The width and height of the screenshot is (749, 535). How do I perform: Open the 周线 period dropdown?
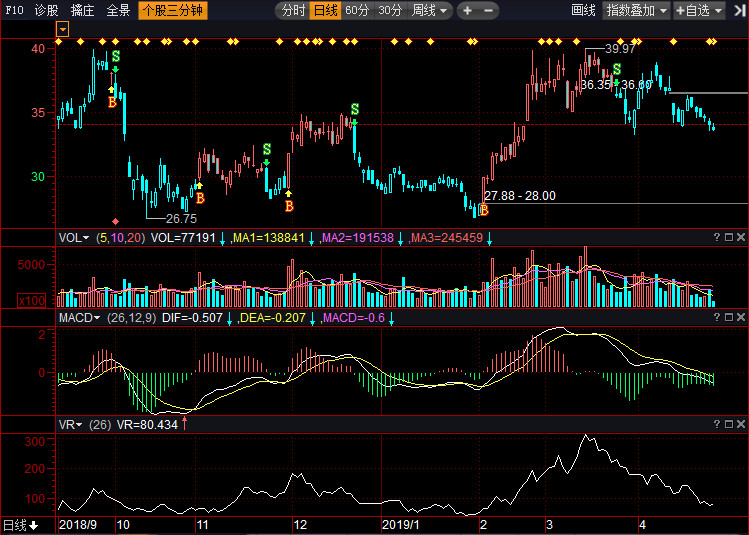pos(429,10)
